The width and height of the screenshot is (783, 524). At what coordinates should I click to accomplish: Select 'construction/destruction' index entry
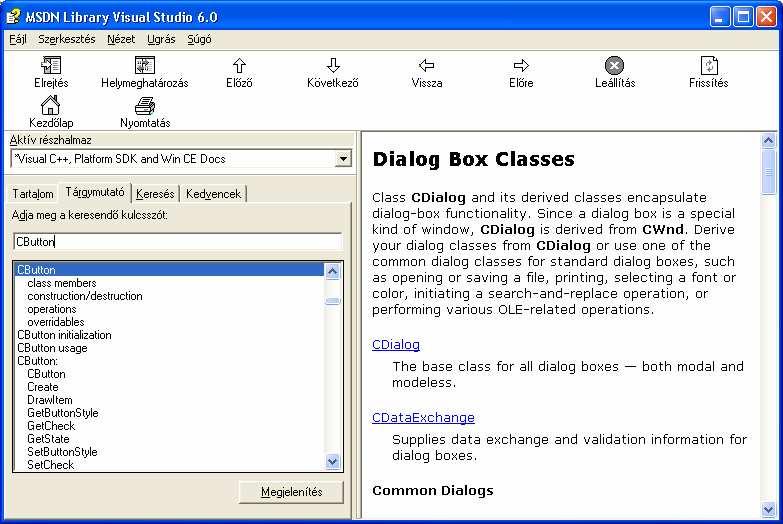[84, 296]
